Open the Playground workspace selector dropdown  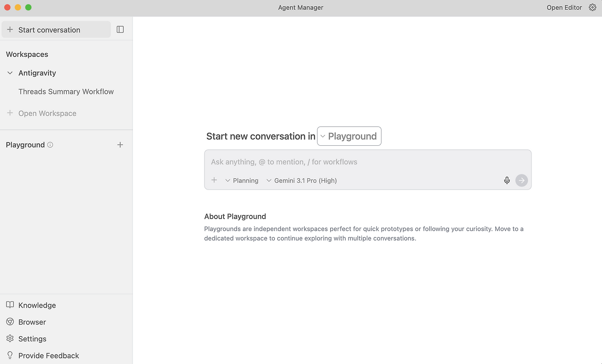(x=349, y=136)
